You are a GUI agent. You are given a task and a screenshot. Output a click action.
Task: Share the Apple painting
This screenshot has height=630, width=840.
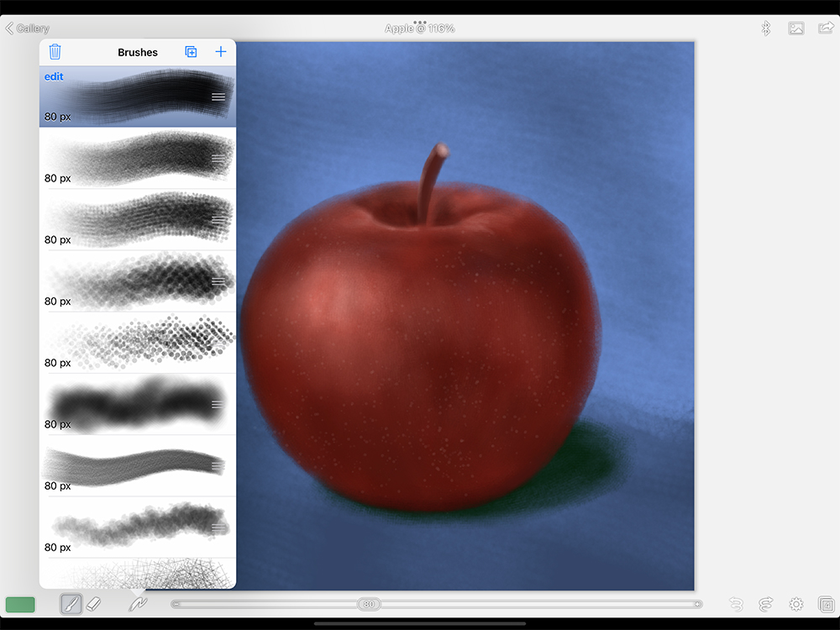(826, 29)
